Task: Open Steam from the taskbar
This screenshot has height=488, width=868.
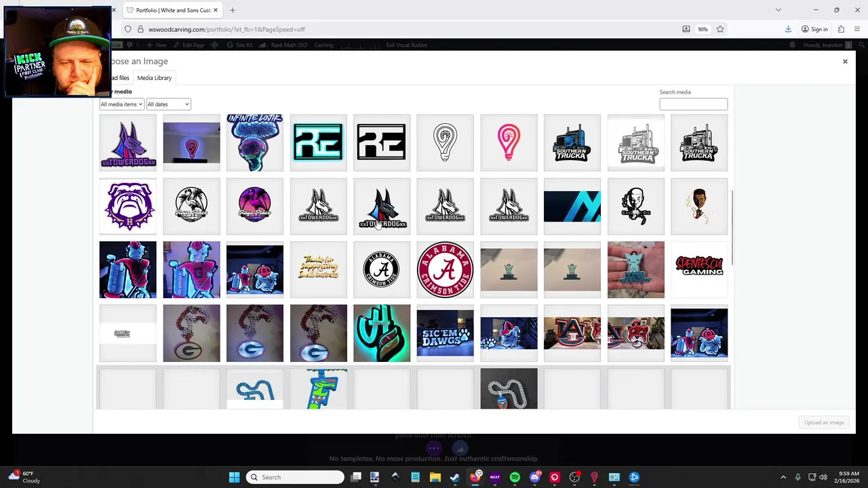Action: [x=454, y=477]
